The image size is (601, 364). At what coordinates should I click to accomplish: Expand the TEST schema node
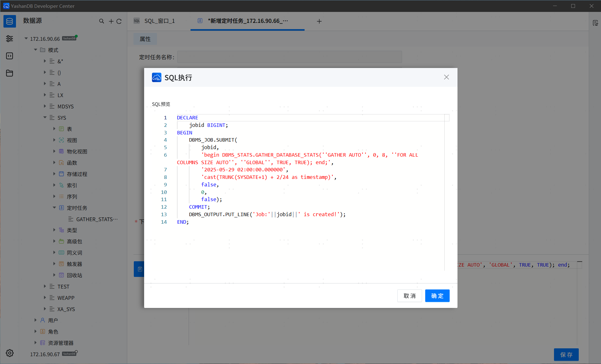pyautogui.click(x=45, y=286)
